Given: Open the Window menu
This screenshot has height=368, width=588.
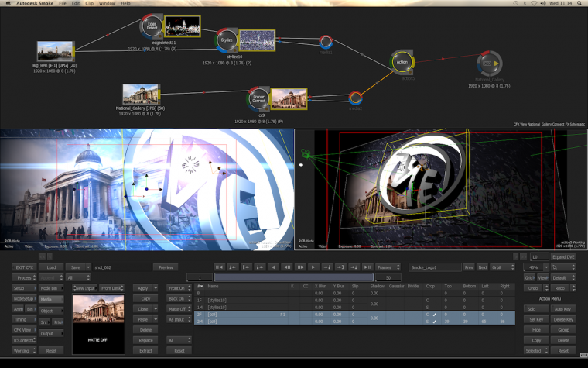Looking at the screenshot, I should point(107,3).
